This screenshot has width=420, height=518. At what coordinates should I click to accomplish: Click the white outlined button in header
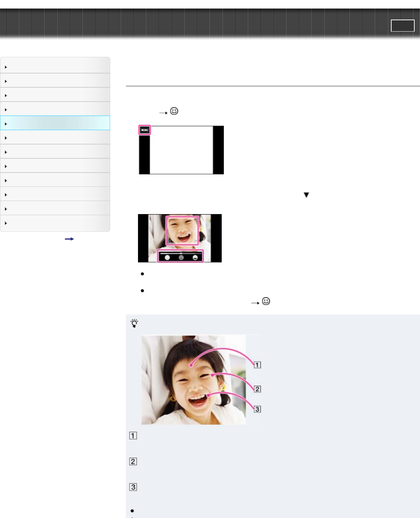tap(403, 26)
